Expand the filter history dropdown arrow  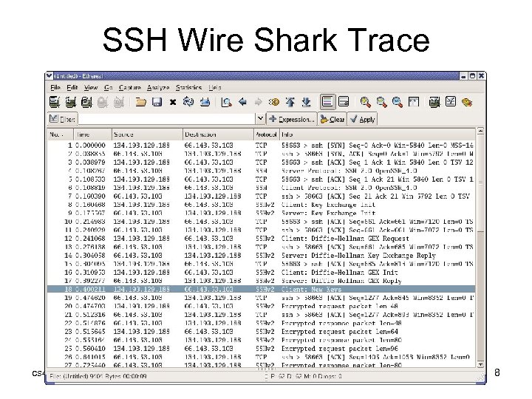260,119
